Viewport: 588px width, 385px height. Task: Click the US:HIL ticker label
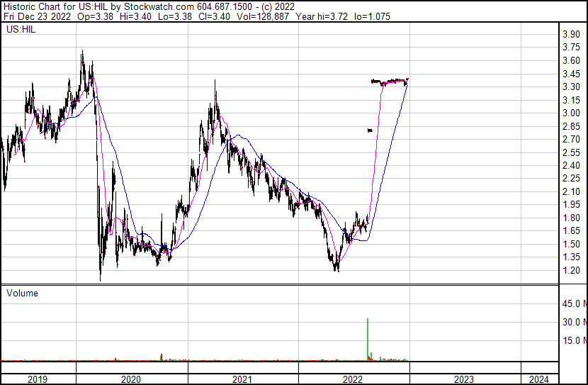pos(21,30)
